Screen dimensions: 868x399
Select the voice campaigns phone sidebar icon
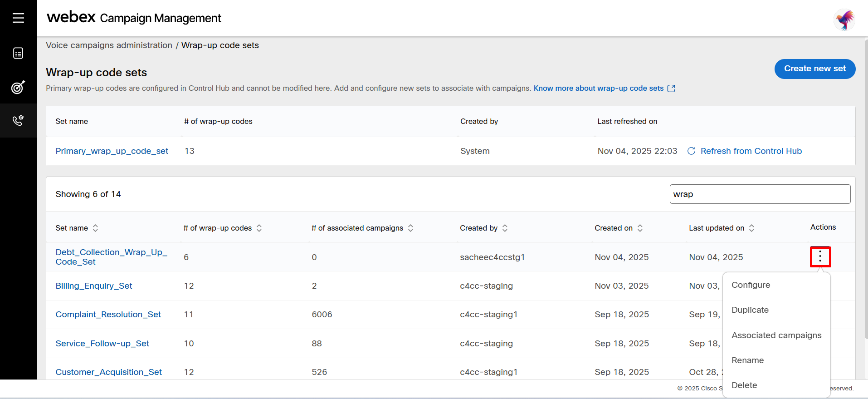click(x=18, y=121)
